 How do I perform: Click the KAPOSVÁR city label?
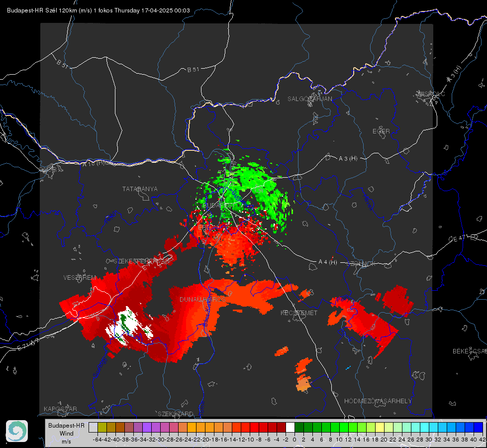(60, 409)
